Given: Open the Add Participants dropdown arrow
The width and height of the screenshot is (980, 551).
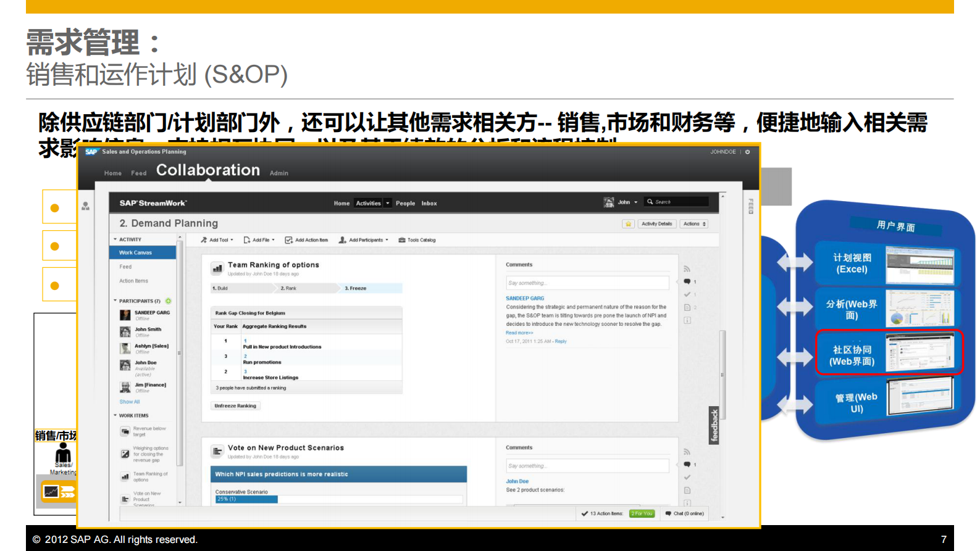Looking at the screenshot, I should pyautogui.click(x=387, y=240).
